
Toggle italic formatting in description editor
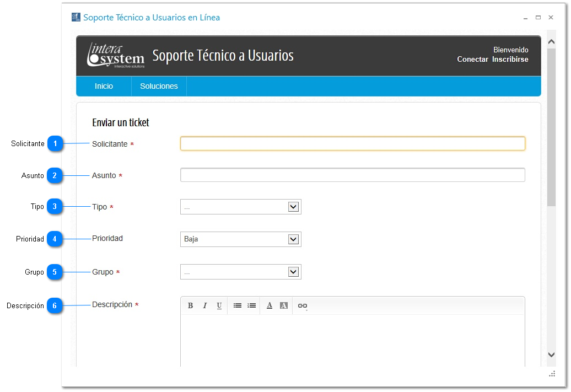tap(204, 305)
